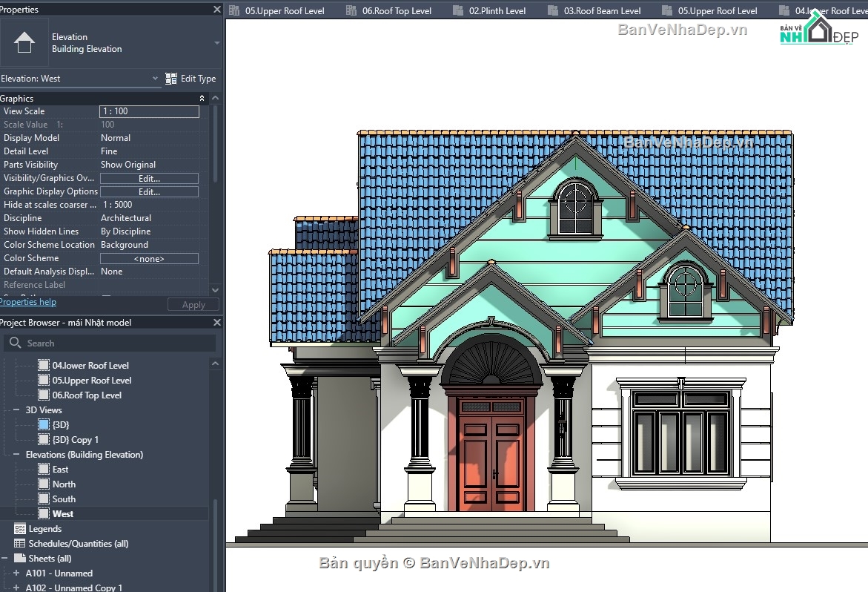The height and width of the screenshot is (592, 868).
Task: Click the Building Elevation house type icon
Action: pyautogui.click(x=24, y=42)
